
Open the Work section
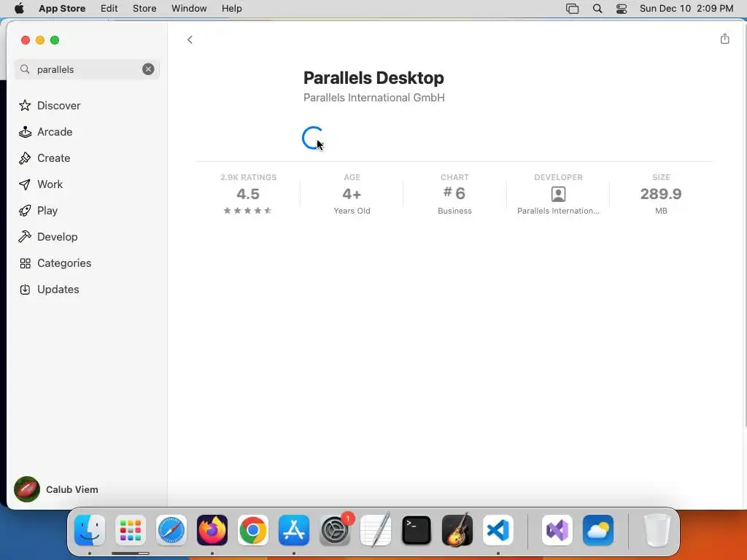(x=41, y=184)
